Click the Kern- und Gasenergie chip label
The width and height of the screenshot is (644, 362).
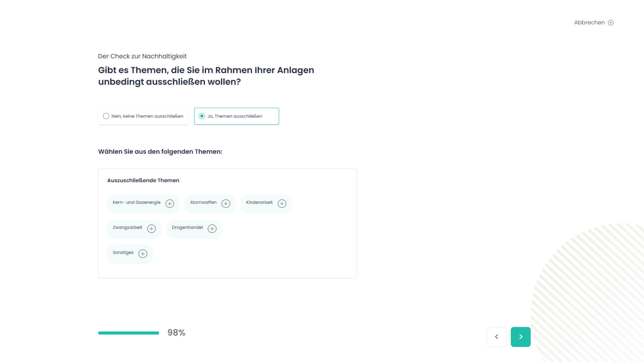(x=137, y=202)
